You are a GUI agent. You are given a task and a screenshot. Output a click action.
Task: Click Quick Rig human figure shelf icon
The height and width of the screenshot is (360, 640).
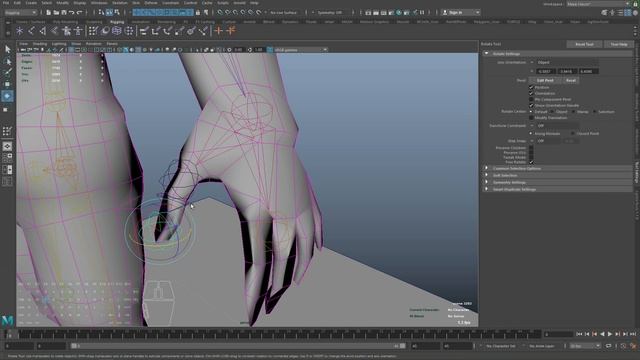(66, 31)
